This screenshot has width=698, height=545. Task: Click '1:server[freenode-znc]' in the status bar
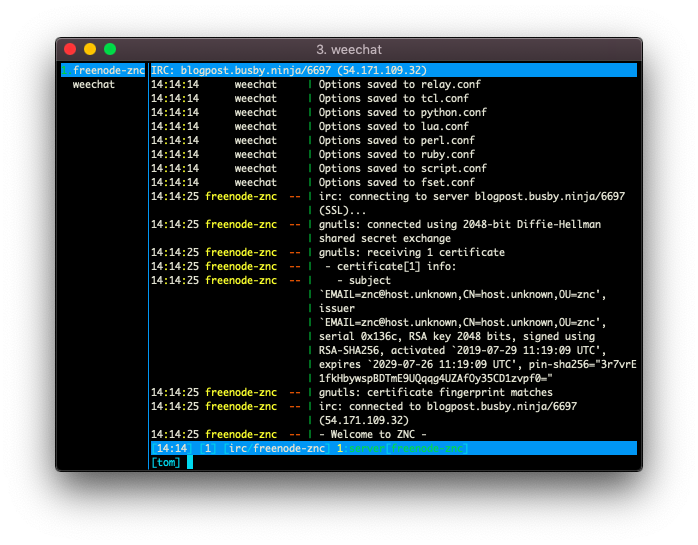pyautogui.click(x=402, y=448)
